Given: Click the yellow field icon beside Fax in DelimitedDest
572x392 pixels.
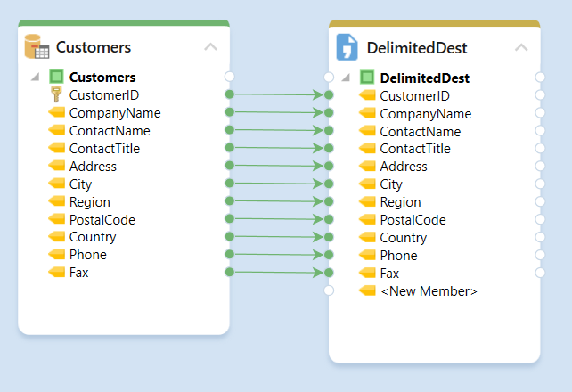Looking at the screenshot, I should pos(367,274).
